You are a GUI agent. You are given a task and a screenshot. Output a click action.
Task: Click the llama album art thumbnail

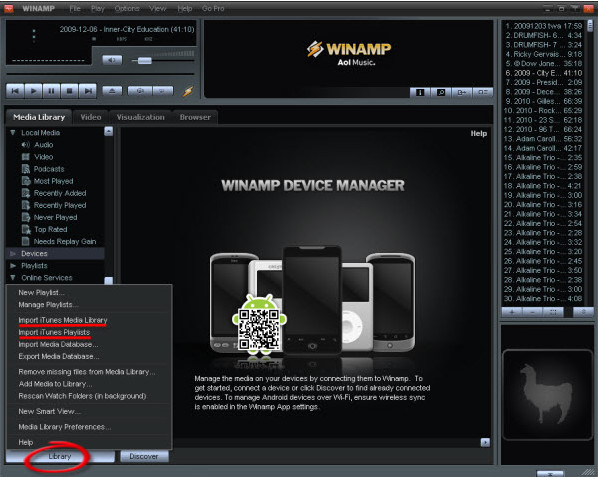pos(547,395)
